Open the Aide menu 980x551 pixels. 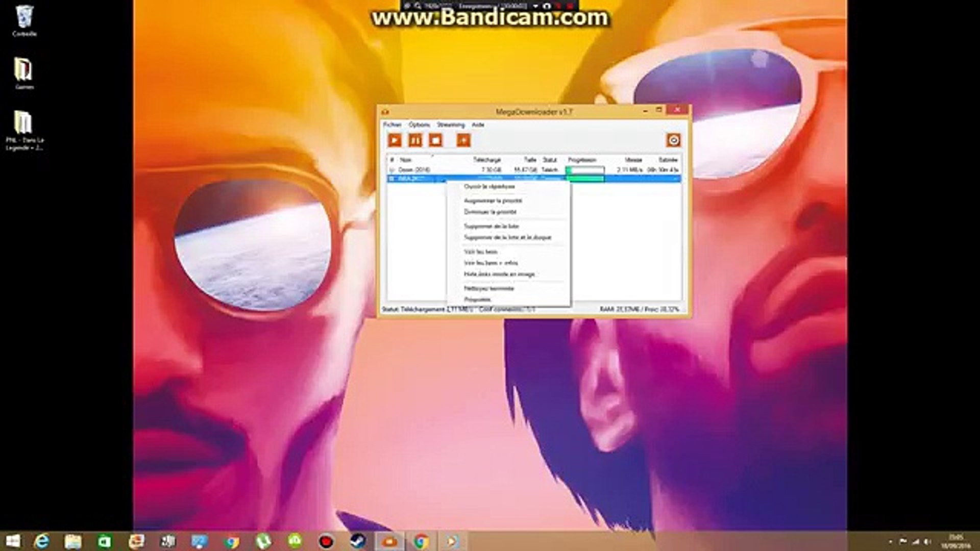(478, 124)
